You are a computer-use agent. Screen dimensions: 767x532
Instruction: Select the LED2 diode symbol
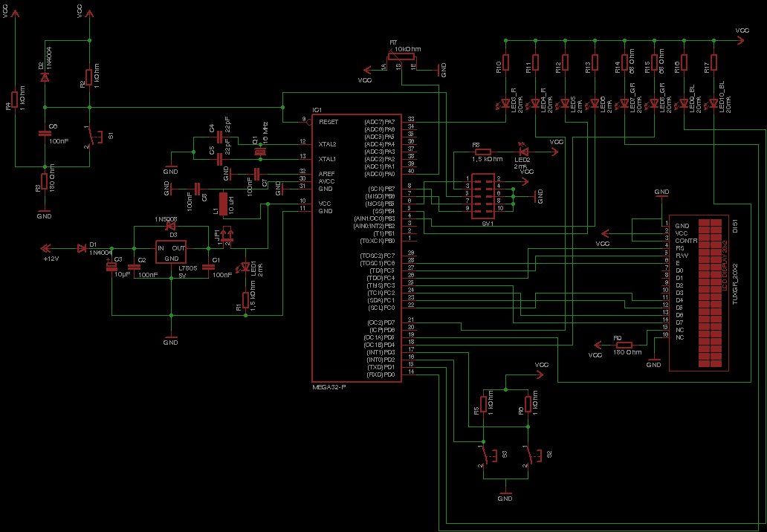(x=523, y=151)
